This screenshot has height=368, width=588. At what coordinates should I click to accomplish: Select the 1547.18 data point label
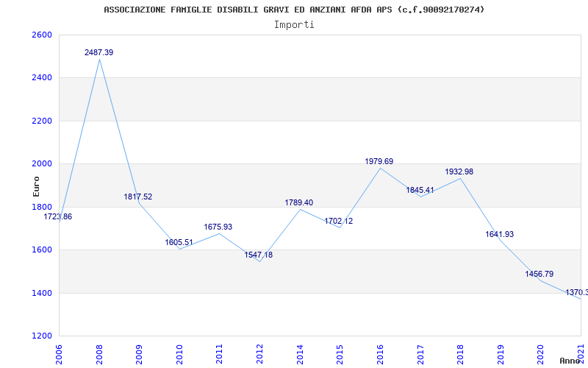pos(259,255)
